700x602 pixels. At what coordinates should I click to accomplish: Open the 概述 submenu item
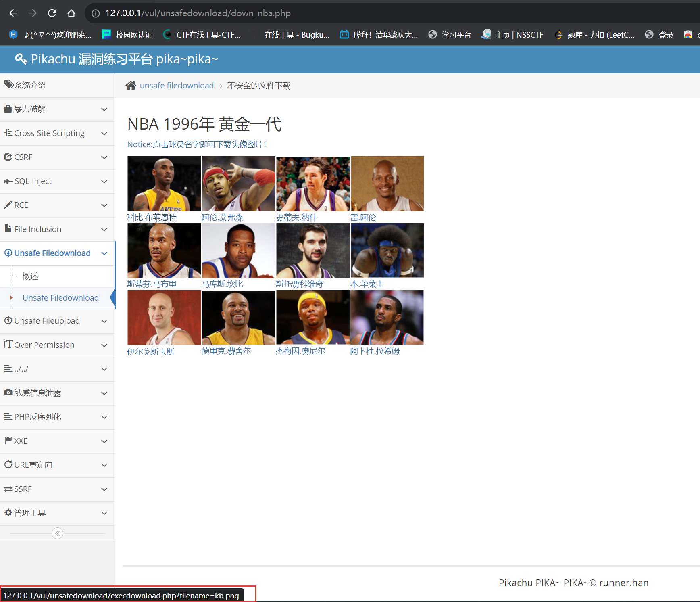pos(30,276)
